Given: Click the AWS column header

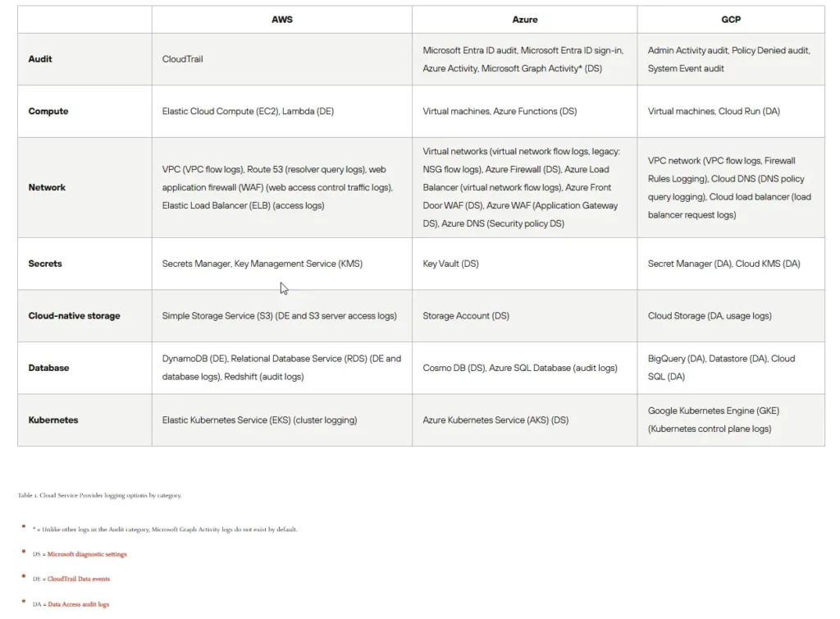Looking at the screenshot, I should point(282,19).
